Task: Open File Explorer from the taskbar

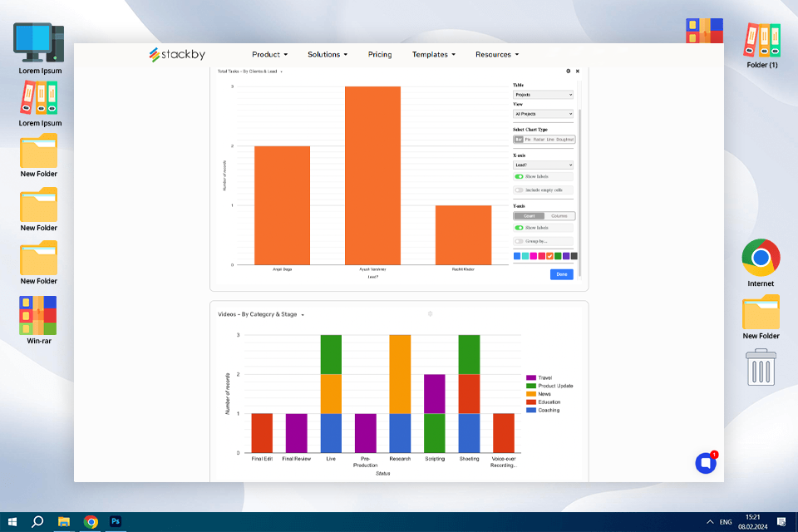Action: coord(64,522)
